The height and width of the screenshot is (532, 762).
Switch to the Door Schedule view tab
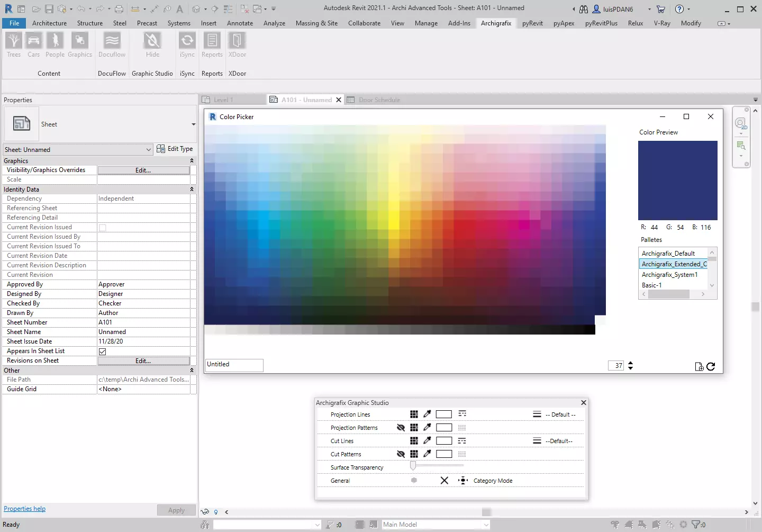(x=379, y=100)
